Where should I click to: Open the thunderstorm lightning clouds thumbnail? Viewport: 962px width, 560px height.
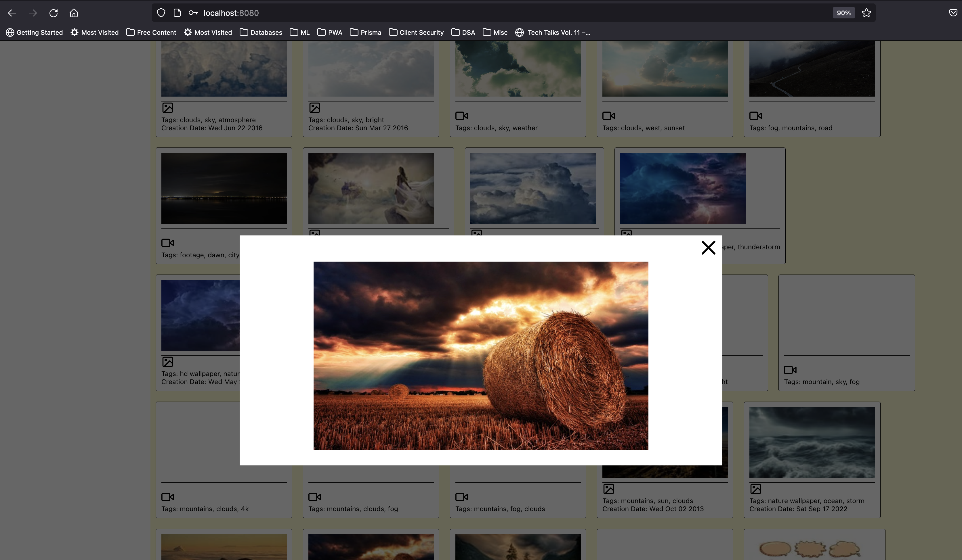coord(683,188)
